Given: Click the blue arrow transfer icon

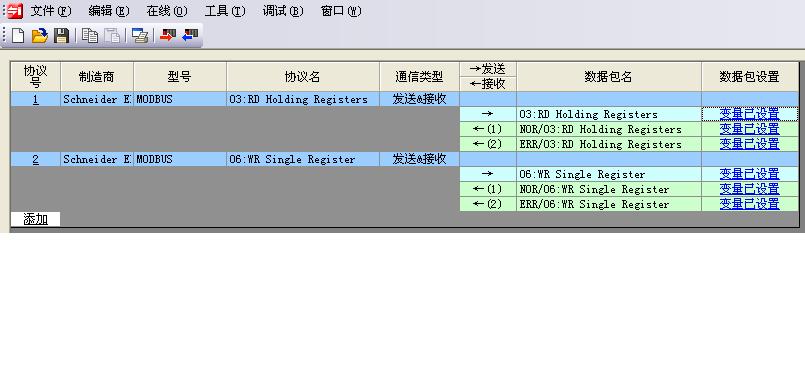Looking at the screenshot, I should tap(190, 35).
